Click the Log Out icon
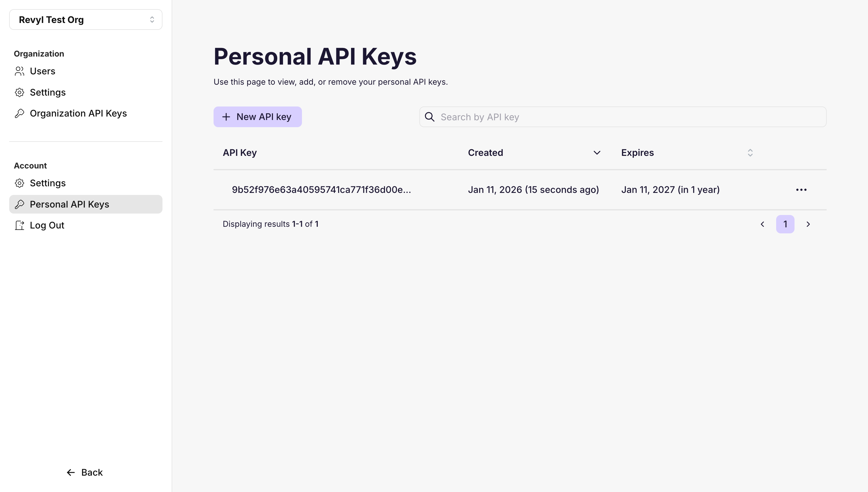The height and width of the screenshot is (492, 868). click(19, 225)
